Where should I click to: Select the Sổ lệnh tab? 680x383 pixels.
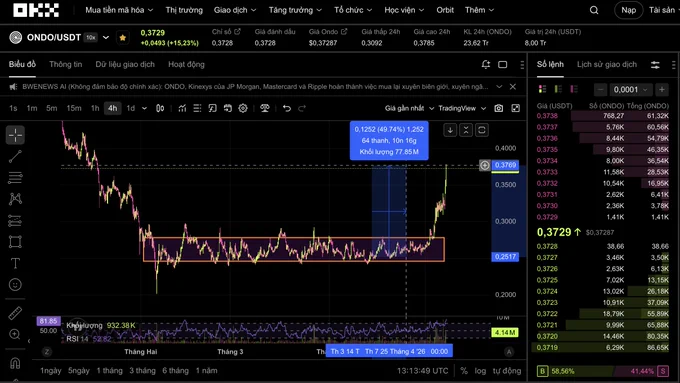tap(550, 65)
